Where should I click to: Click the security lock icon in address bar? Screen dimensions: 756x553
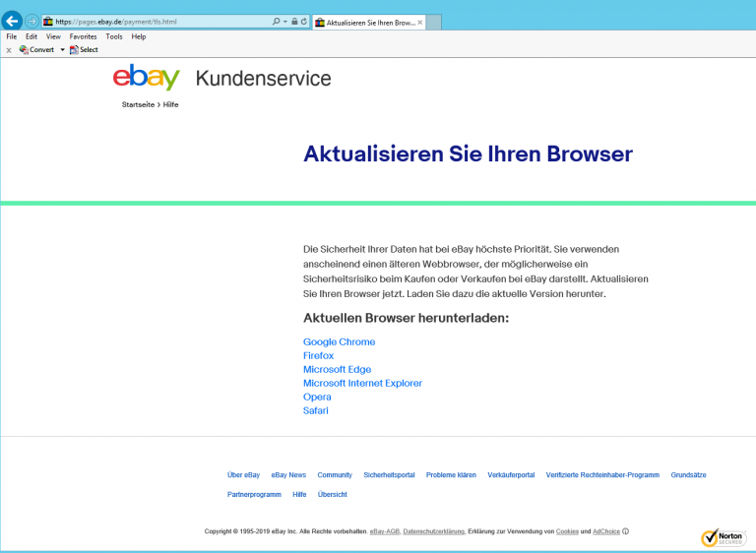294,22
